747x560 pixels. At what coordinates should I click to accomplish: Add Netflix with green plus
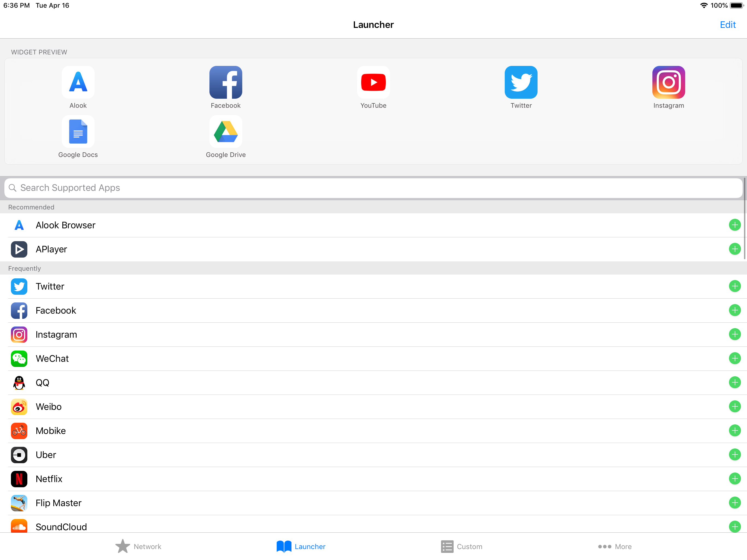coord(734,478)
